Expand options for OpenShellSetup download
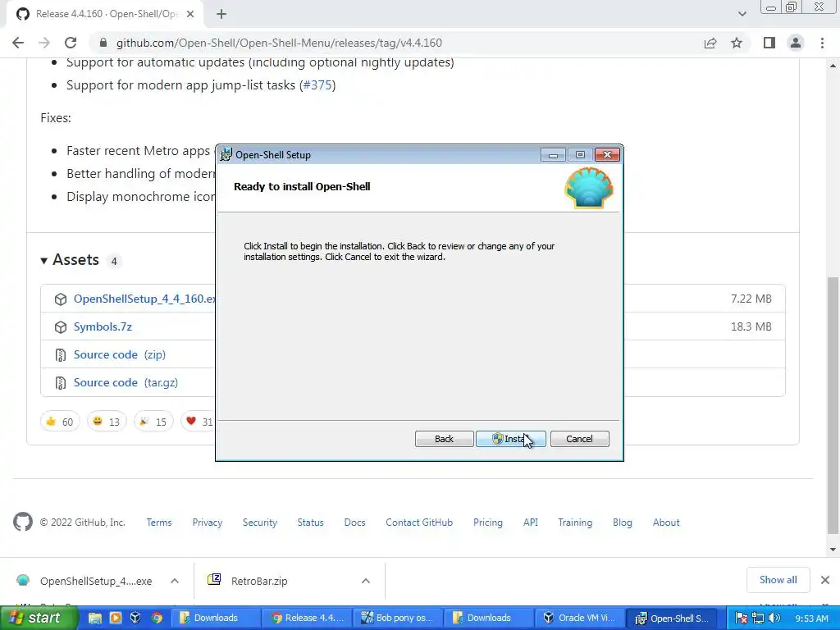 pyautogui.click(x=175, y=581)
